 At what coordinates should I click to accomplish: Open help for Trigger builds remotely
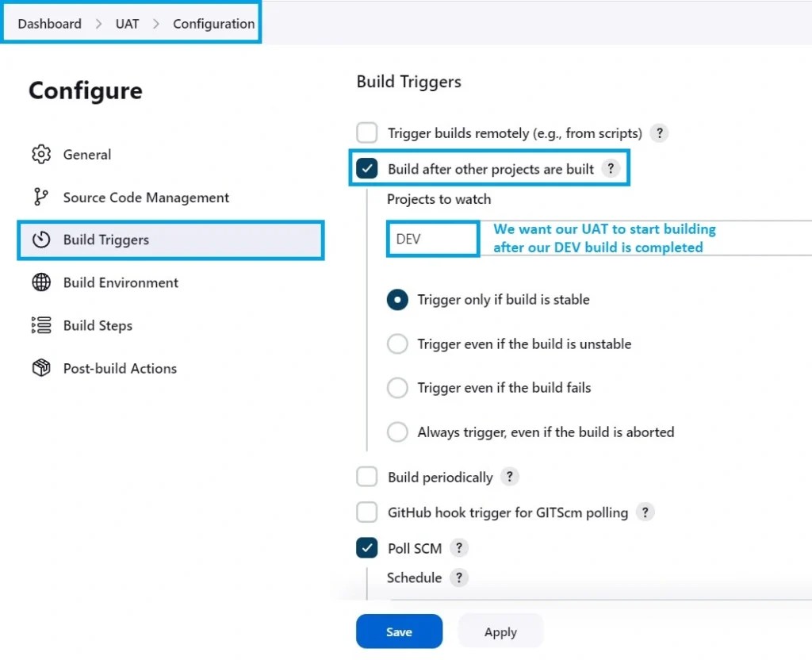coord(659,132)
